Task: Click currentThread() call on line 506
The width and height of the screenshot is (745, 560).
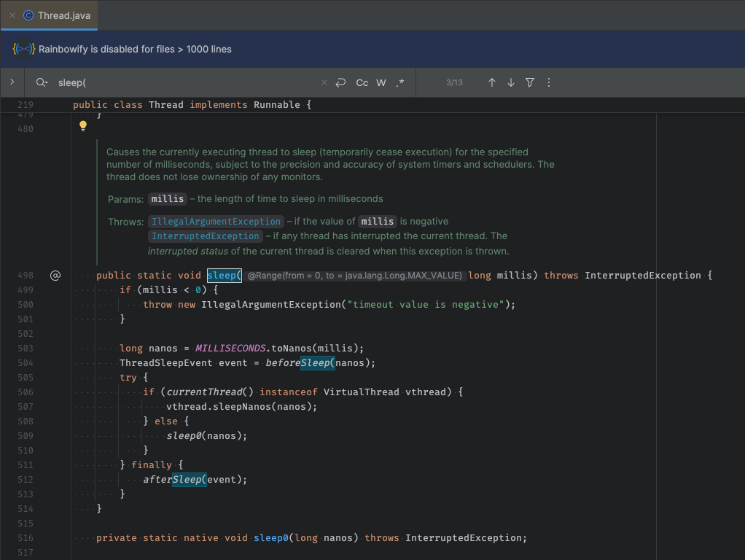Action: click(x=210, y=392)
